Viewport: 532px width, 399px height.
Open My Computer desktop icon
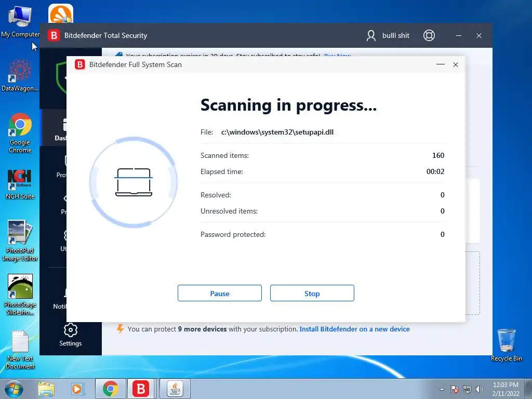click(x=20, y=21)
